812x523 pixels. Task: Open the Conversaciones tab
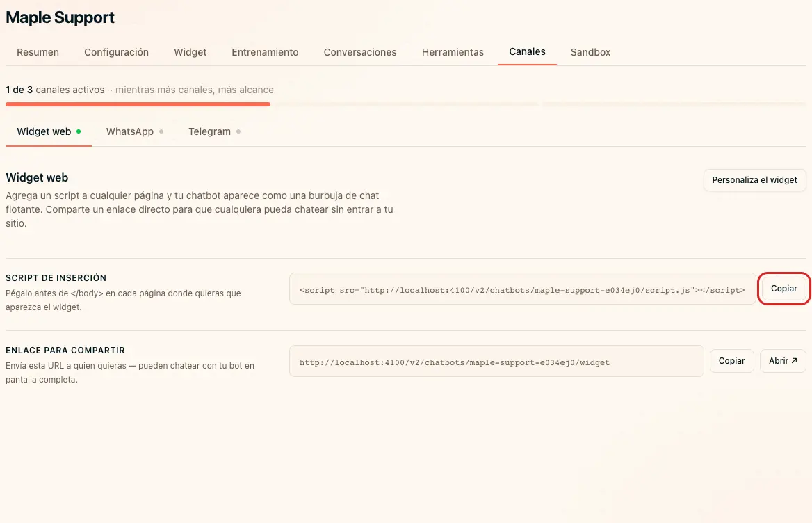tap(360, 52)
